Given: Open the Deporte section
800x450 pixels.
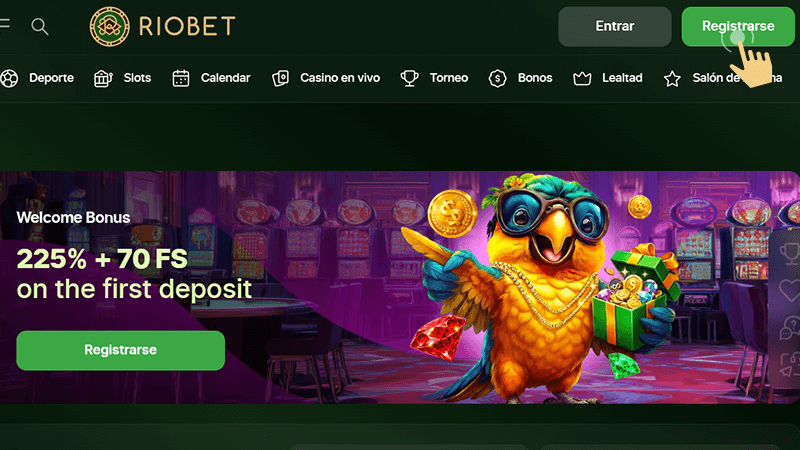Looking at the screenshot, I should [x=51, y=78].
